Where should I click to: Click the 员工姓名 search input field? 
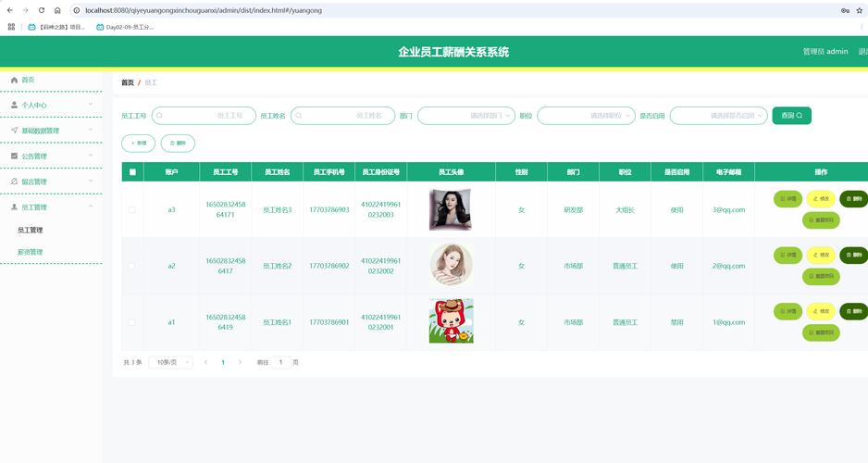(x=342, y=116)
